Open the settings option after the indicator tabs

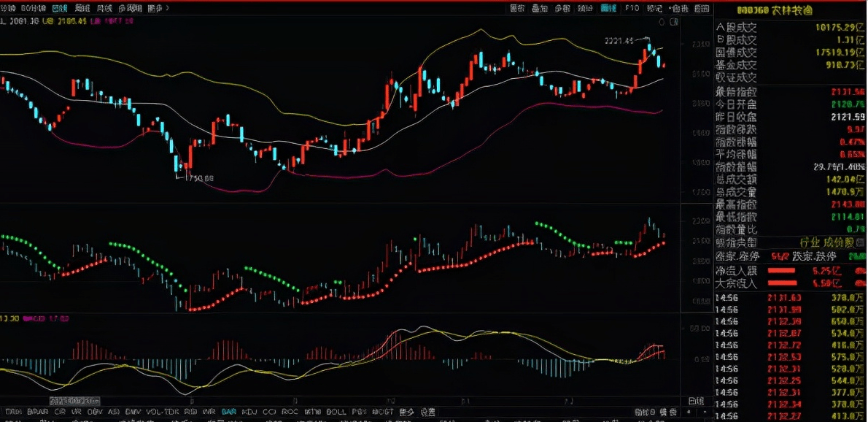click(427, 412)
